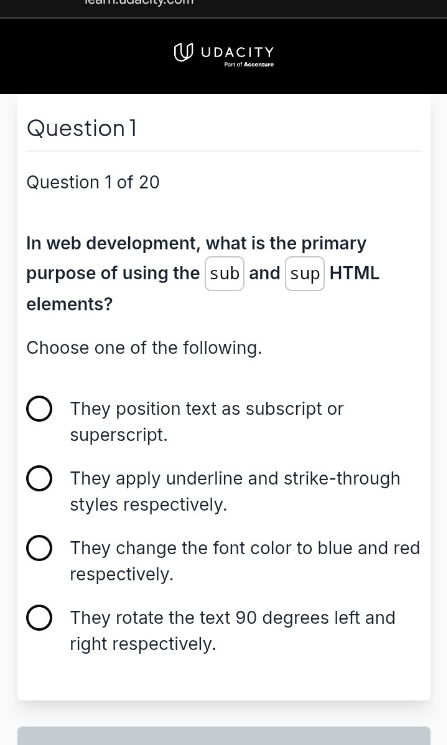Click the Udacity U-shaped logo icon
The image size is (447, 745).
point(183,52)
